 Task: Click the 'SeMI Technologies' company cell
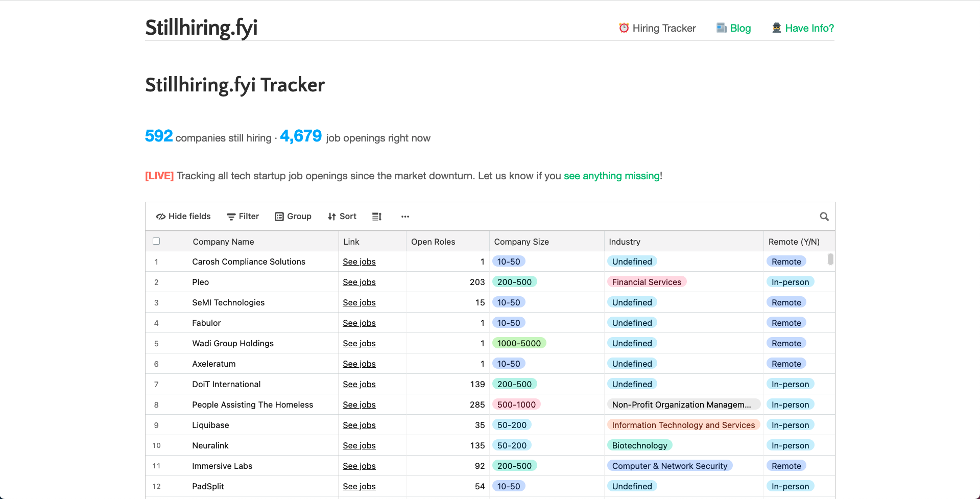click(x=228, y=302)
